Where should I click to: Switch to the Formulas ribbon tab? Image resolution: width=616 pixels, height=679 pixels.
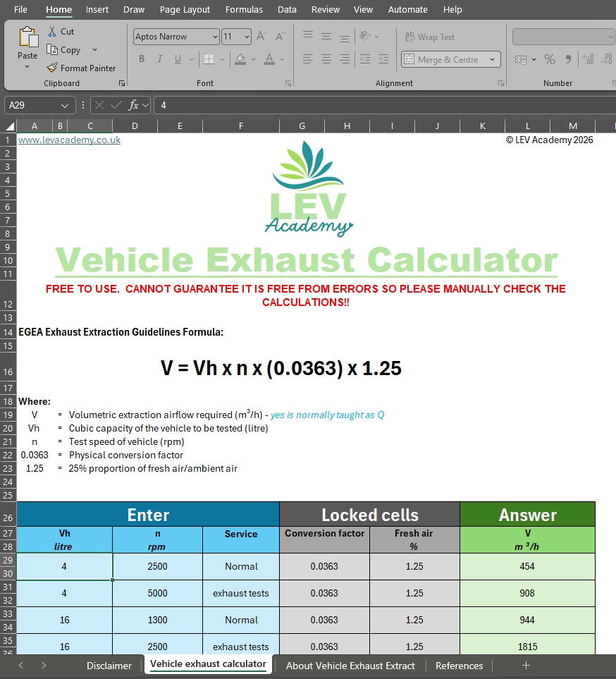click(x=244, y=9)
